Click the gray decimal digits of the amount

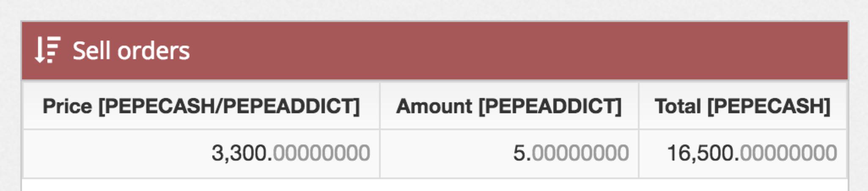coord(580,153)
